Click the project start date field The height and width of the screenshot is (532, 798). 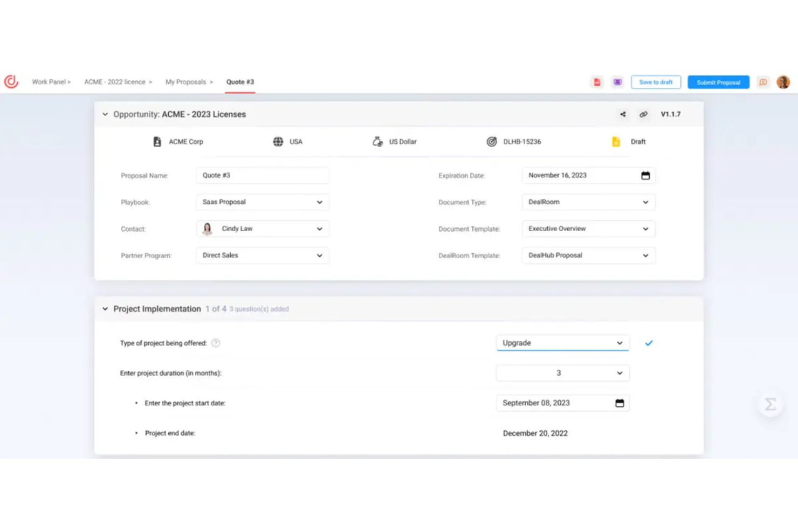[x=562, y=403]
